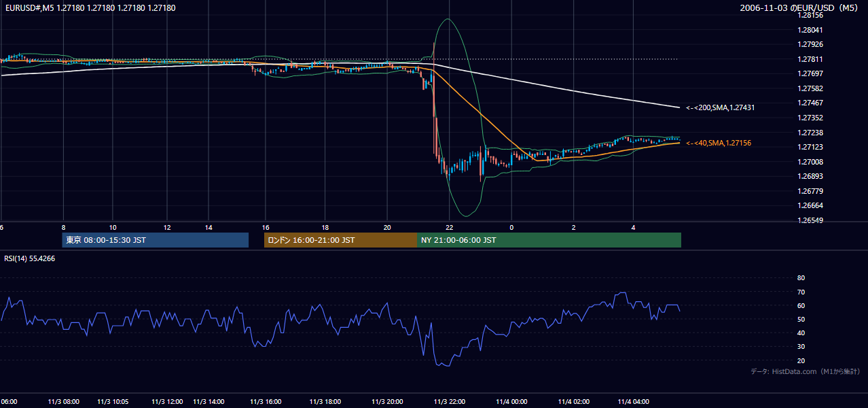
Task: Click the 11/3 20:00 time axis label
Action: (x=388, y=402)
